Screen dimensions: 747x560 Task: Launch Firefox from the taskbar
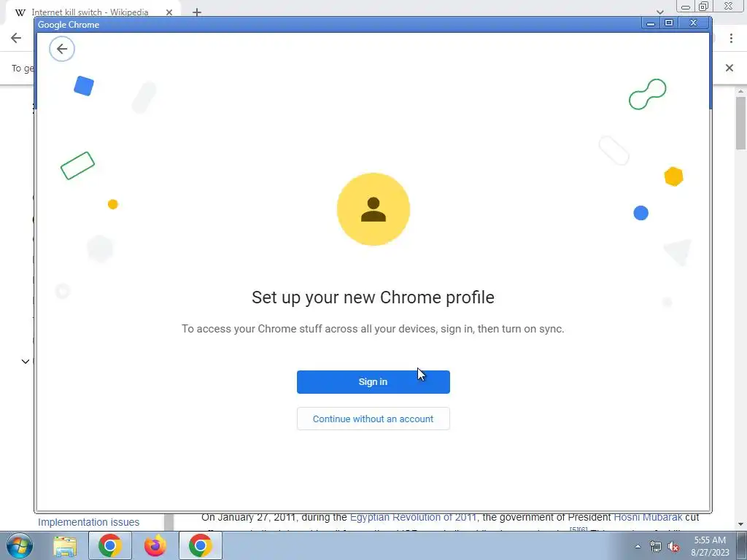[155, 545]
